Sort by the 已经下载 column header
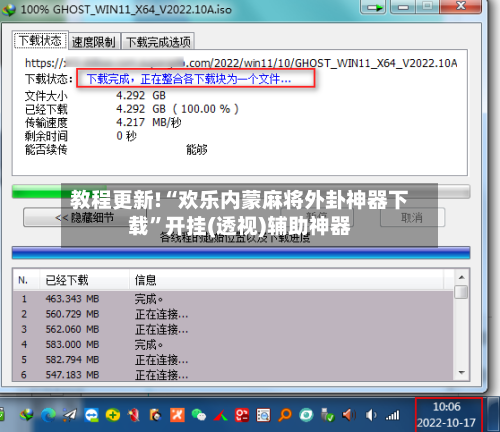Screen dimensions: 500x432 coord(84,280)
